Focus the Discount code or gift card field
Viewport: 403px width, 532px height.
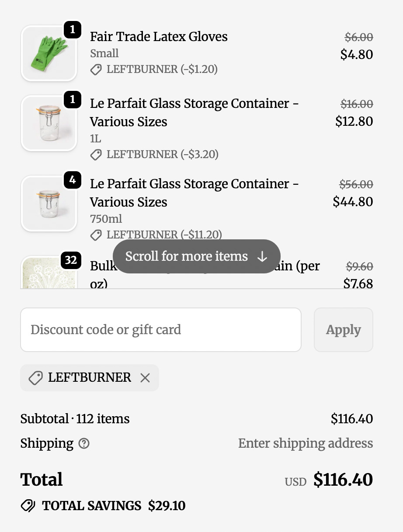[161, 330]
